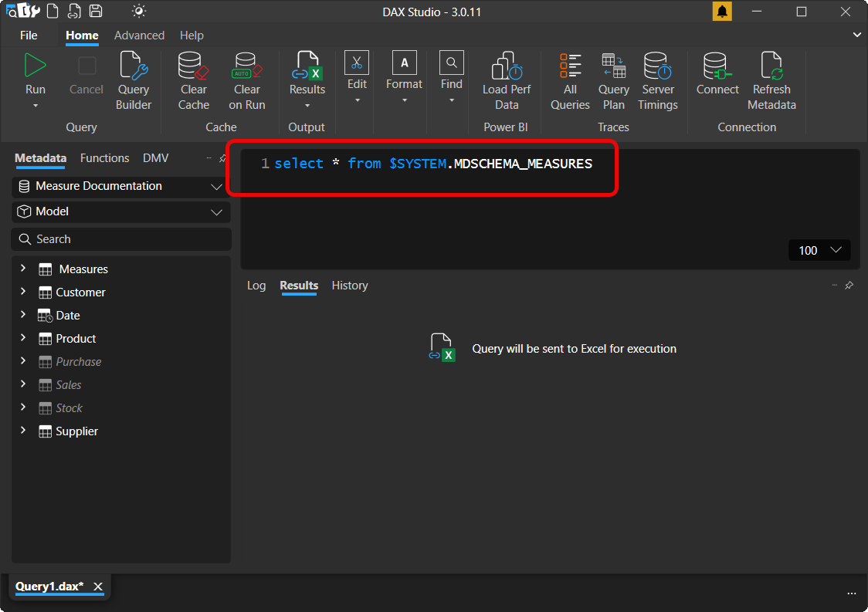Screen dimensions: 868x612
Task: Click the Sales table icon
Action: coord(46,386)
